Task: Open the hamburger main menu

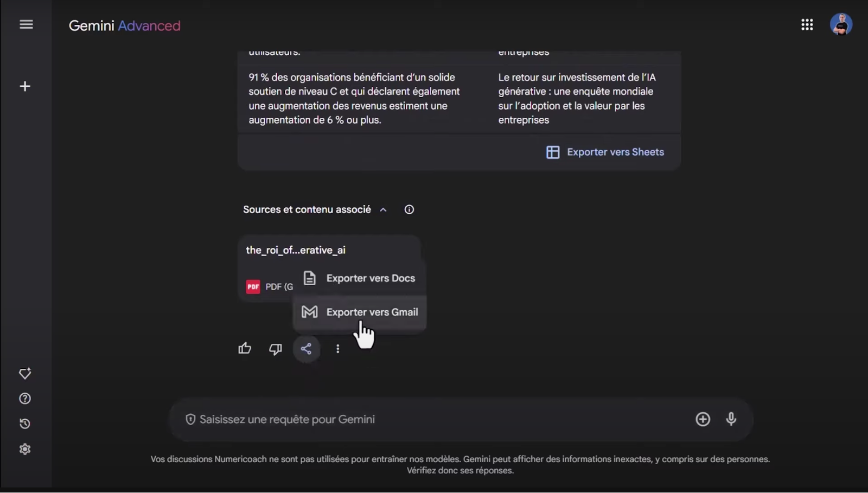Action: [26, 24]
